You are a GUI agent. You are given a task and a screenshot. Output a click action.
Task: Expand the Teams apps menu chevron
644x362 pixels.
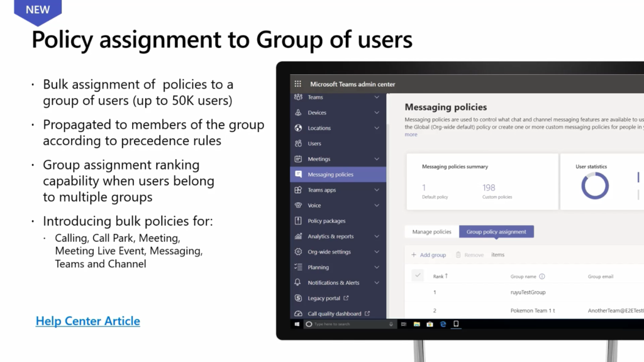pos(377,190)
